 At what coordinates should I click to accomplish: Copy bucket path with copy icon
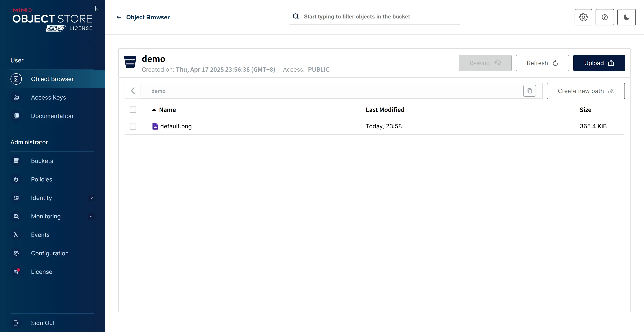[530, 91]
